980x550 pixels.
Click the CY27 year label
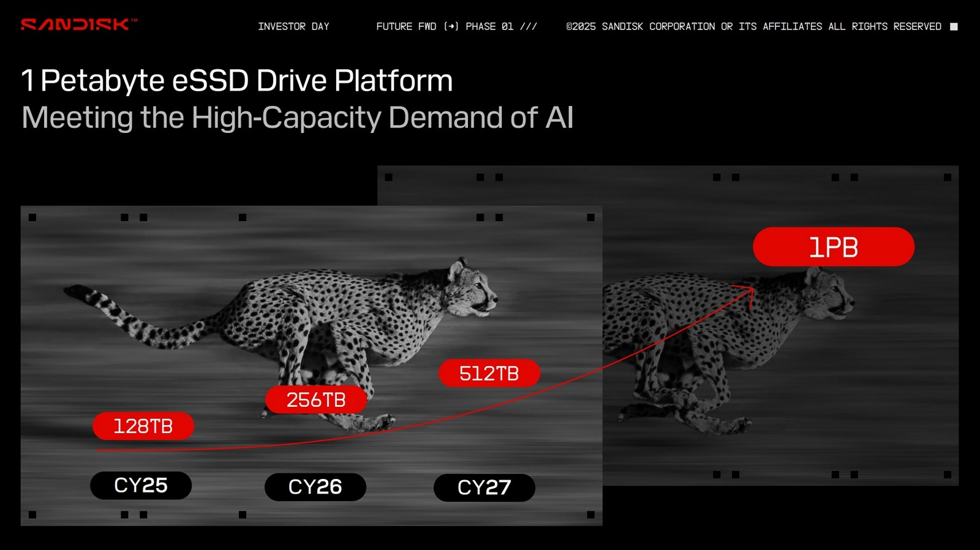pyautogui.click(x=484, y=488)
